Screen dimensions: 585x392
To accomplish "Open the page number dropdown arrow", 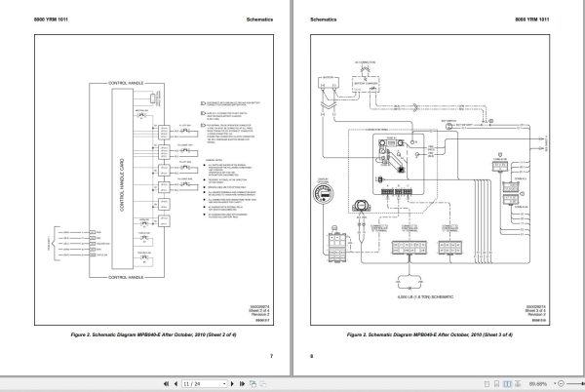I will tap(224, 384).
